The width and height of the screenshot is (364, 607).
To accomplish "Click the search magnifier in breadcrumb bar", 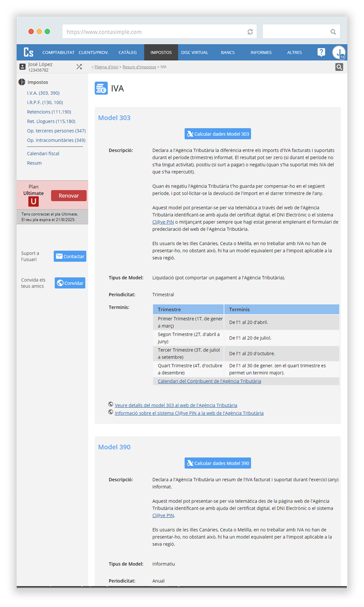I will [339, 67].
